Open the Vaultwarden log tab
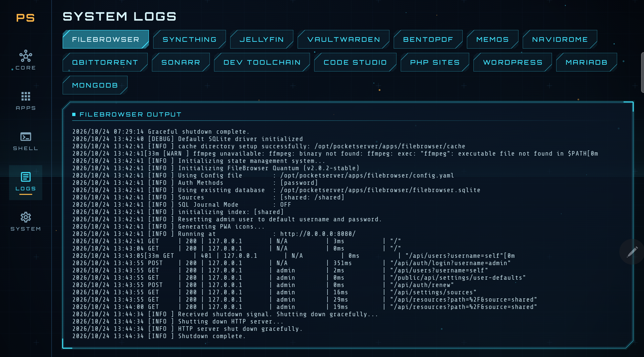 344,39
